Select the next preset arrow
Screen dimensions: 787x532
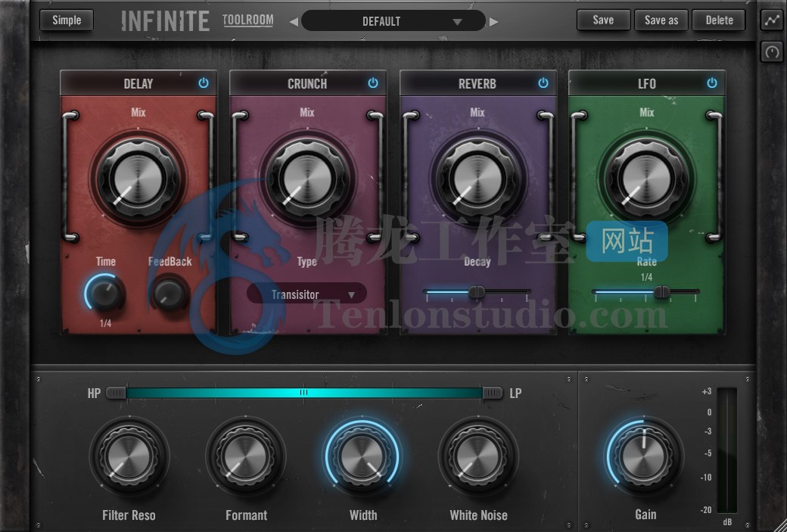tap(494, 22)
